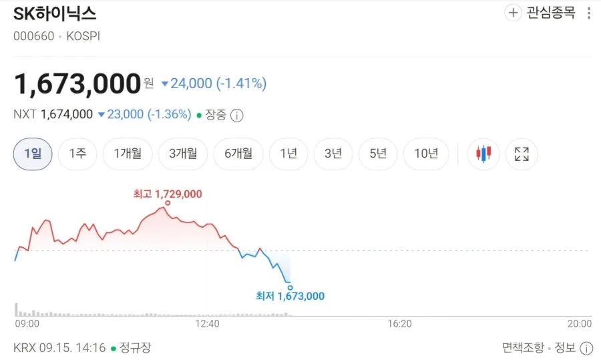Show the 1년 chart range
The width and height of the screenshot is (601, 364).
(288, 154)
